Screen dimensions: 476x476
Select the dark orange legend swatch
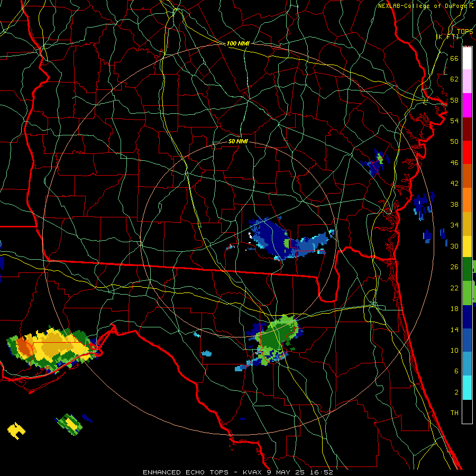[x=467, y=176]
